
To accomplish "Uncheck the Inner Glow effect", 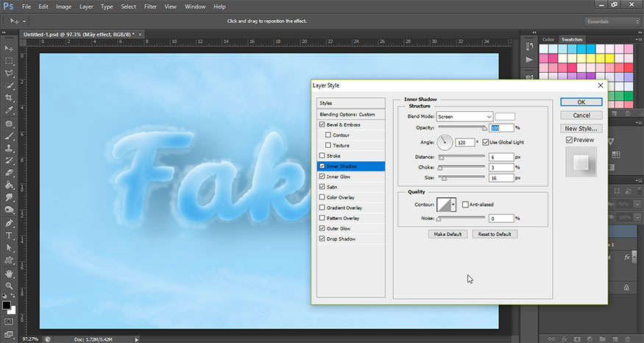I will pos(322,176).
